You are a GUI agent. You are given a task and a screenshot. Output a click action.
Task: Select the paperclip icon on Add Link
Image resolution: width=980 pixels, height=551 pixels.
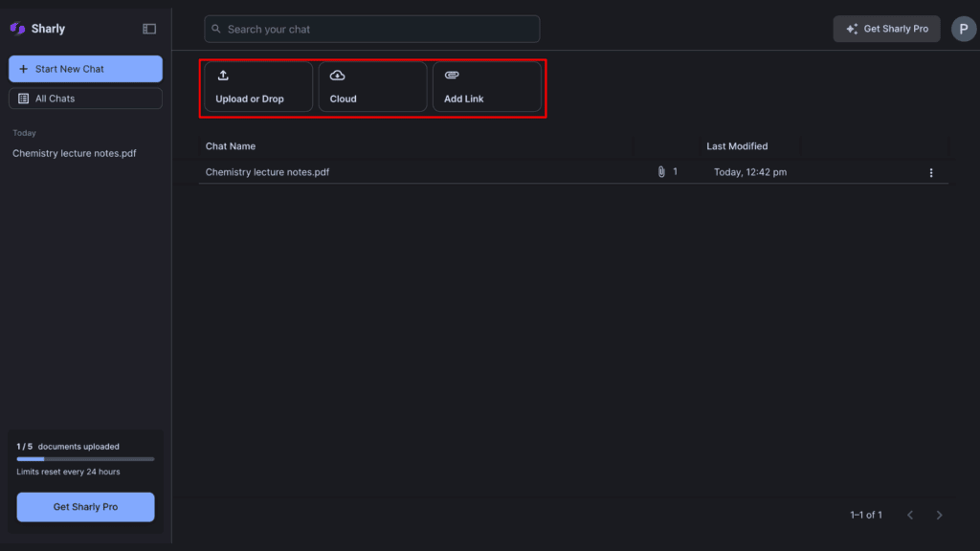pyautogui.click(x=451, y=75)
